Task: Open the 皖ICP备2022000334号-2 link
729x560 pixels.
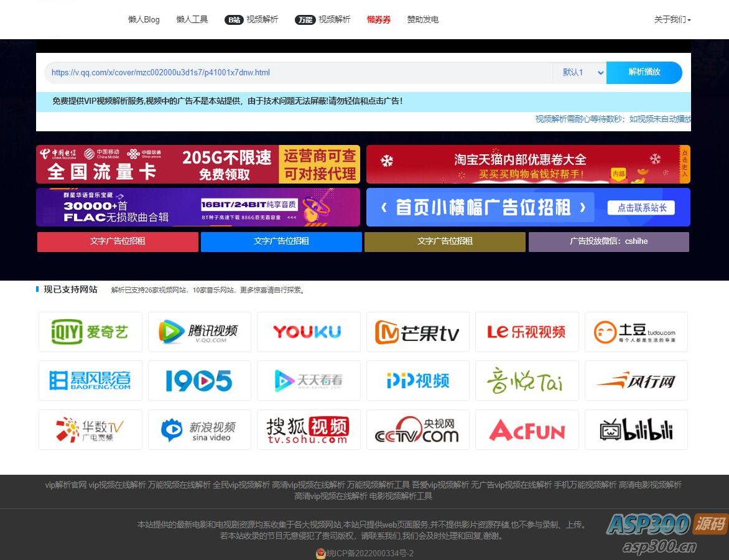Action: (369, 554)
